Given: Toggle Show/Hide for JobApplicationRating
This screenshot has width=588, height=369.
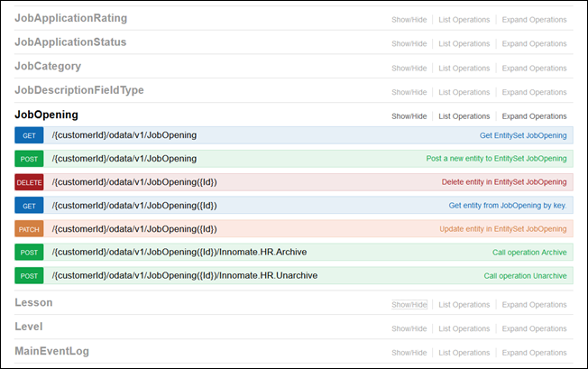Looking at the screenshot, I should pos(409,19).
